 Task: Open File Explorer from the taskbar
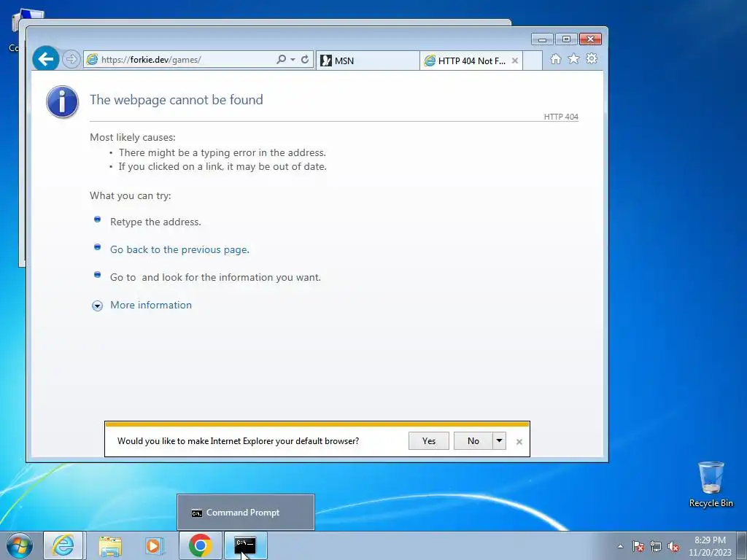[110, 545]
